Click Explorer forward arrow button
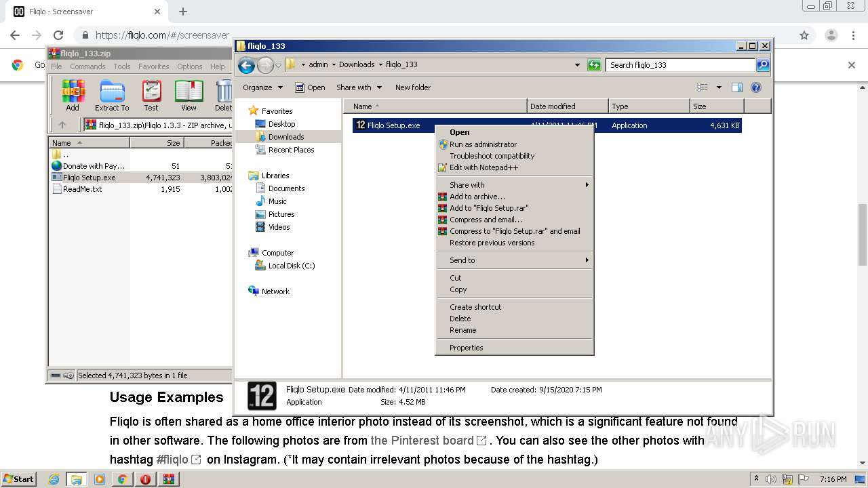The height and width of the screenshot is (488, 868). 265,65
